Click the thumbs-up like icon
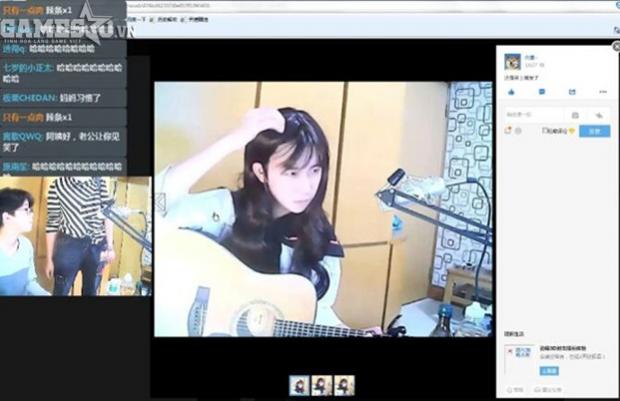 coord(511,91)
